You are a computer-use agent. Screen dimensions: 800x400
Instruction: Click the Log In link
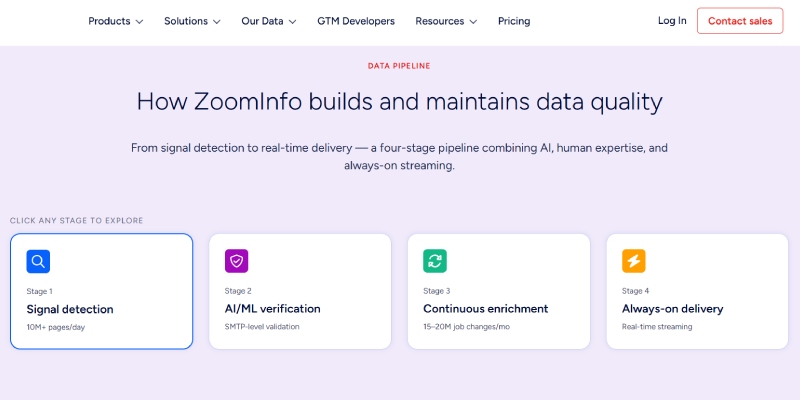672,20
